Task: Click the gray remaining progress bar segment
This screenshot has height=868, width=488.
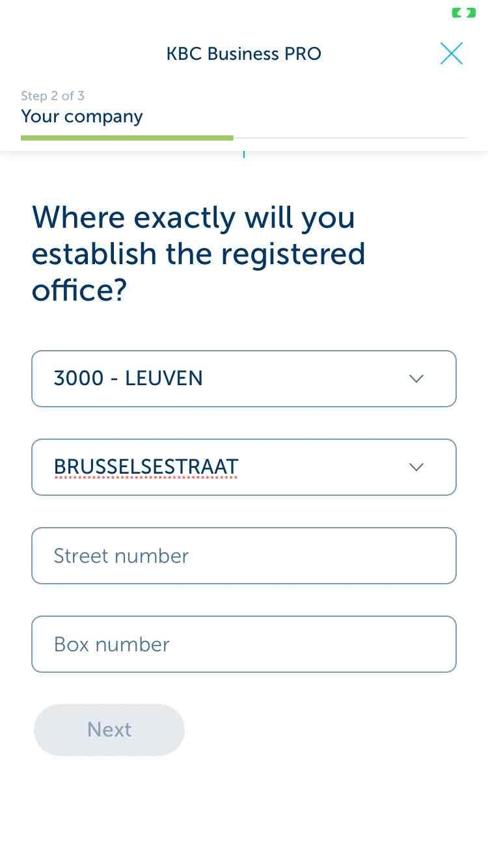Action: (x=350, y=138)
